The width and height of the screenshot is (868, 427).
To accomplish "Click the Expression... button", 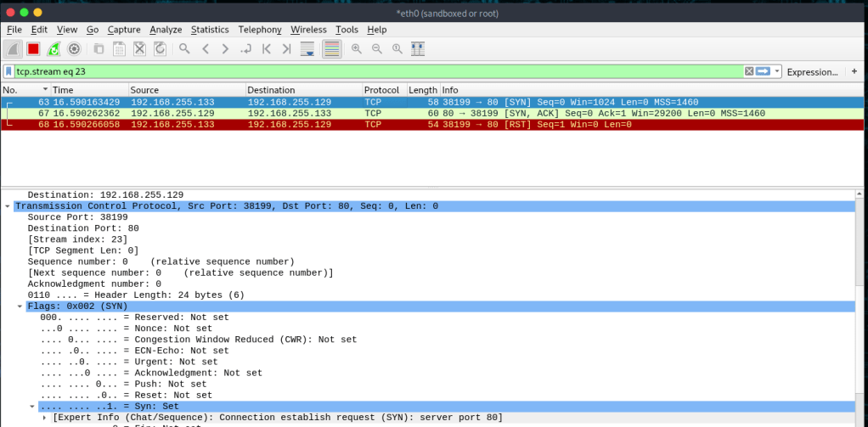I will 812,72.
